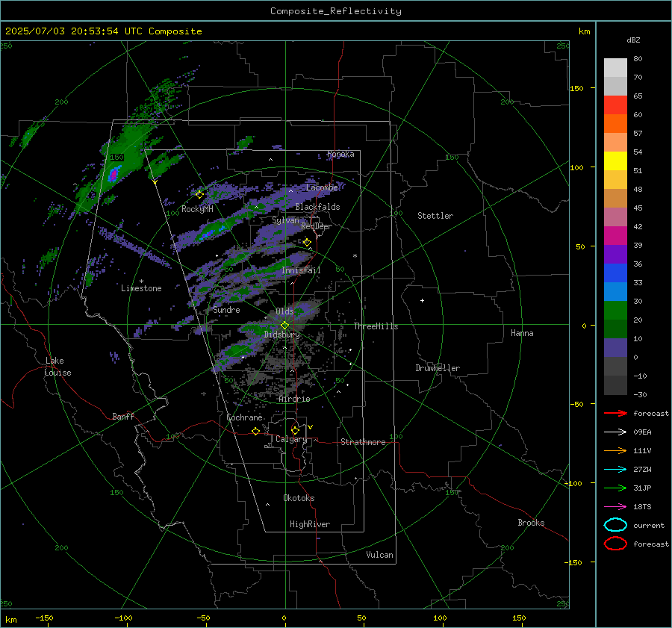672x628 pixels.
Task: Click the Innisfail city label
Action: (x=301, y=270)
